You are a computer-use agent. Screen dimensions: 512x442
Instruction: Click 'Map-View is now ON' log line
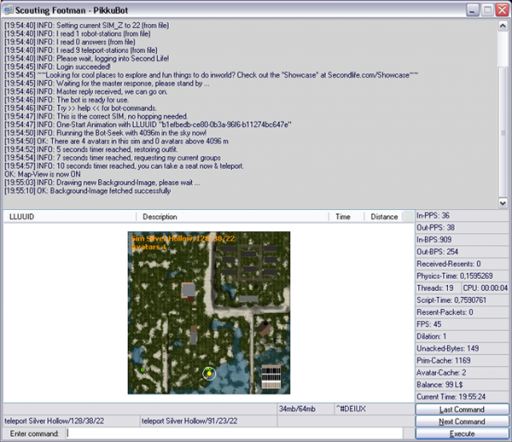pyautogui.click(x=42, y=174)
